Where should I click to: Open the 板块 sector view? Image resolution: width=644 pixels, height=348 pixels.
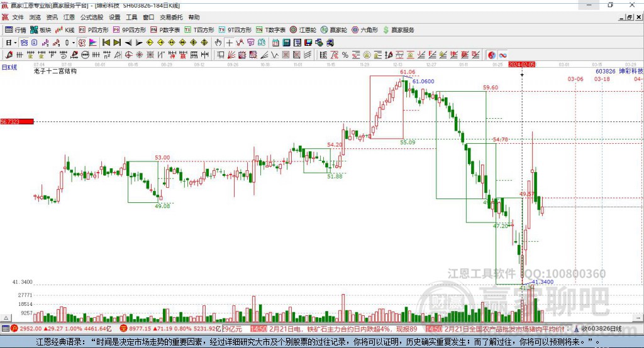pyautogui.click(x=41, y=30)
